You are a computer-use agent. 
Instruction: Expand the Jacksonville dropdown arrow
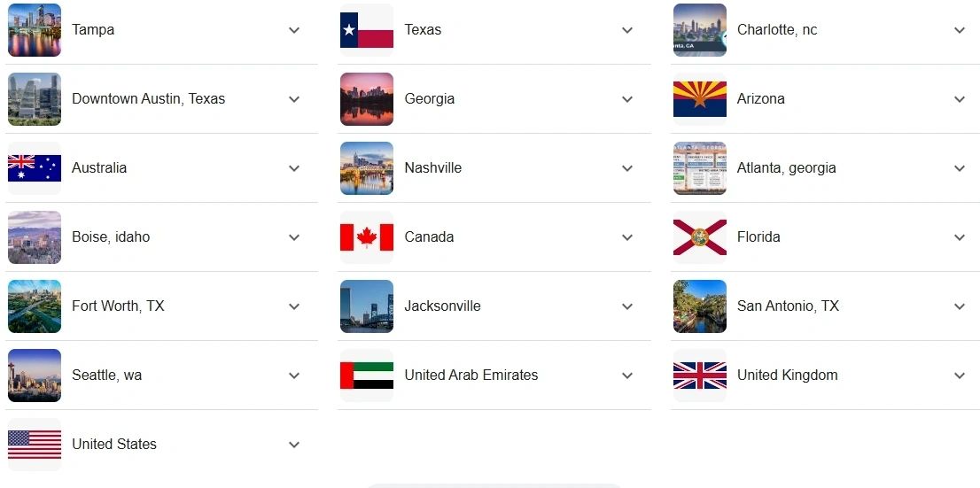[627, 306]
